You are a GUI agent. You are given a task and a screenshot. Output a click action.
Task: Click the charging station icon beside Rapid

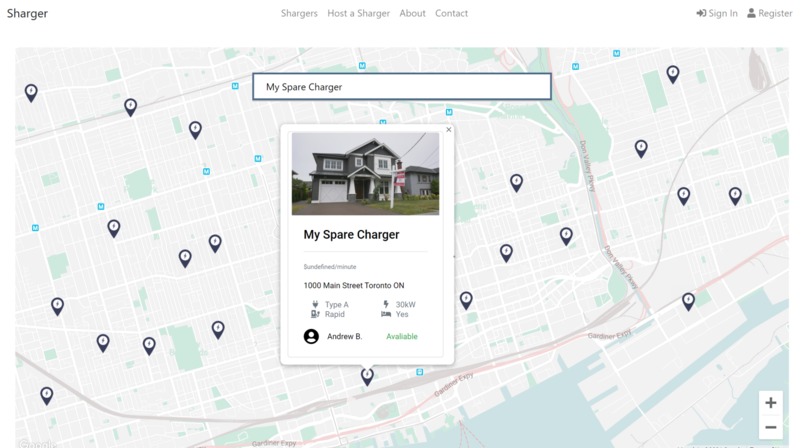(x=315, y=314)
